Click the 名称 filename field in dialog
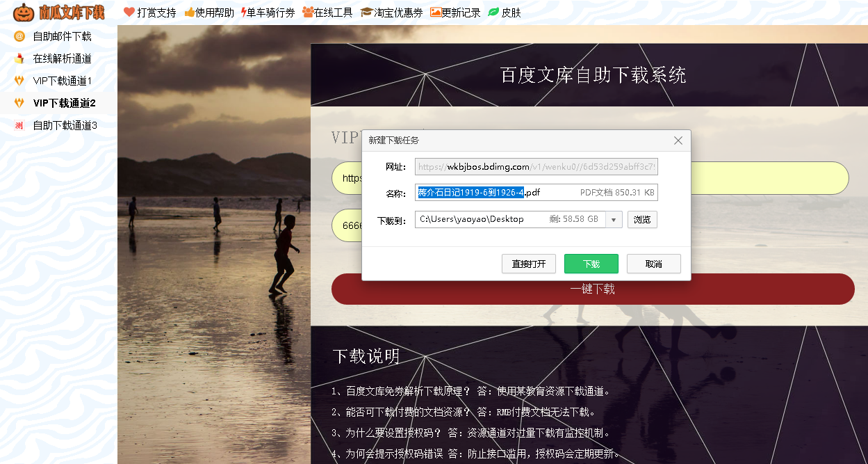868x464 pixels. point(536,193)
